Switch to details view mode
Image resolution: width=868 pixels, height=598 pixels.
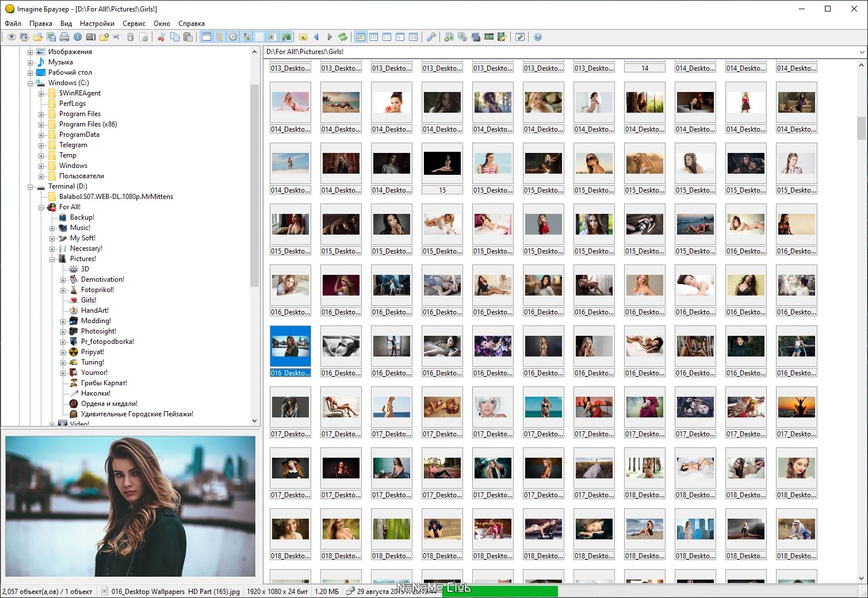pyautogui.click(x=414, y=37)
